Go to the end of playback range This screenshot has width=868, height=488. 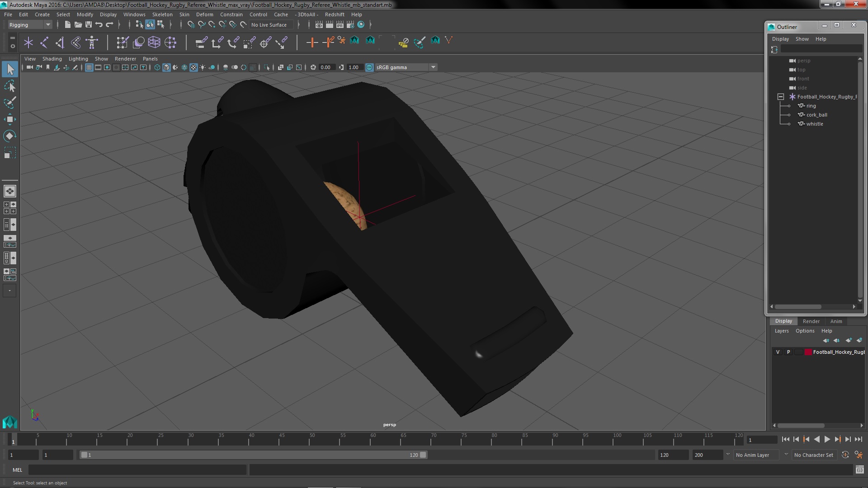pos(859,439)
